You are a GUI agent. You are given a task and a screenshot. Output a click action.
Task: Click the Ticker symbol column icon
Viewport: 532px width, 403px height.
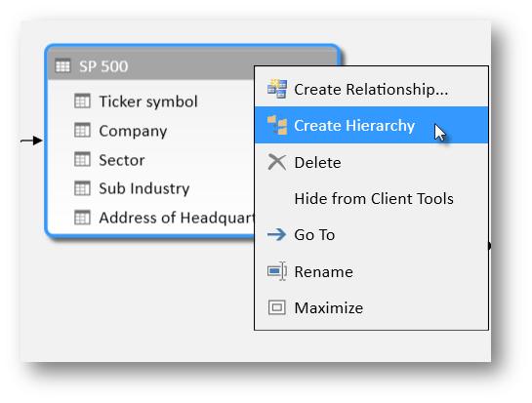click(x=82, y=101)
